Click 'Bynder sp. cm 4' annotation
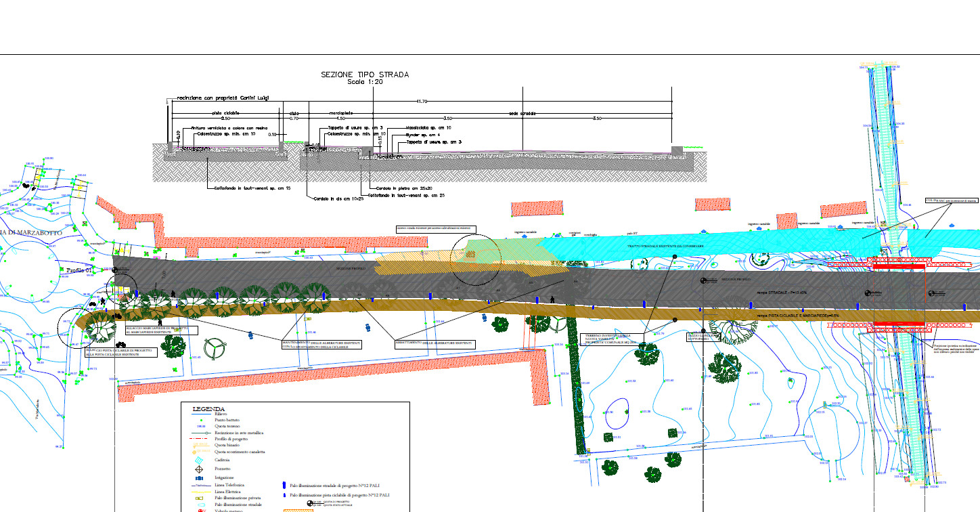This screenshot has height=512, width=980. point(422,135)
